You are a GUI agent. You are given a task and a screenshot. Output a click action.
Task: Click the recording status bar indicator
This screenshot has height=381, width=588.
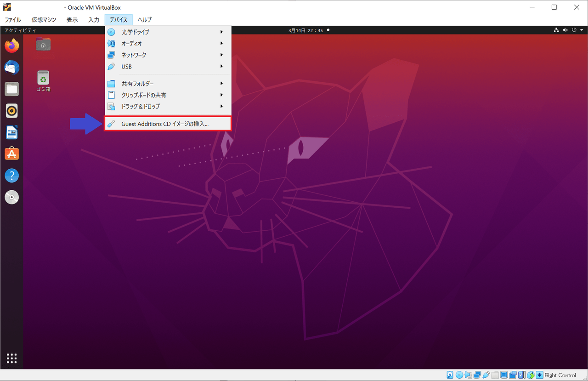point(513,375)
